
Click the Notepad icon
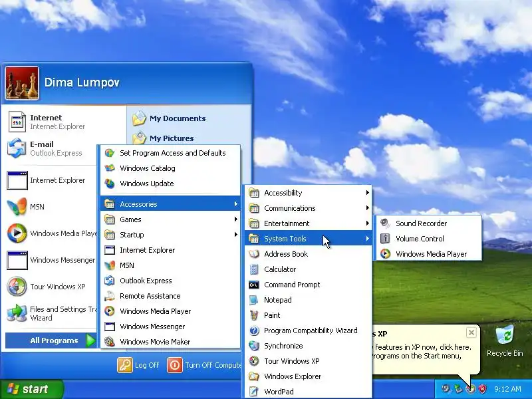254,300
